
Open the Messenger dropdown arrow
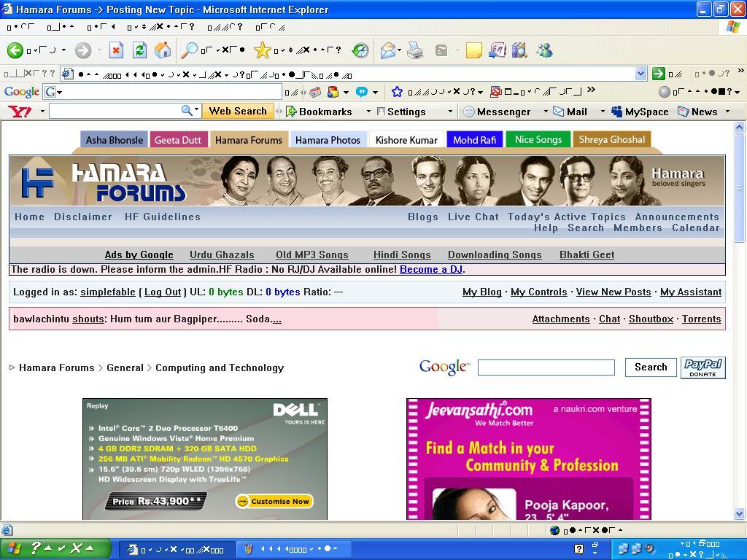[x=546, y=112]
